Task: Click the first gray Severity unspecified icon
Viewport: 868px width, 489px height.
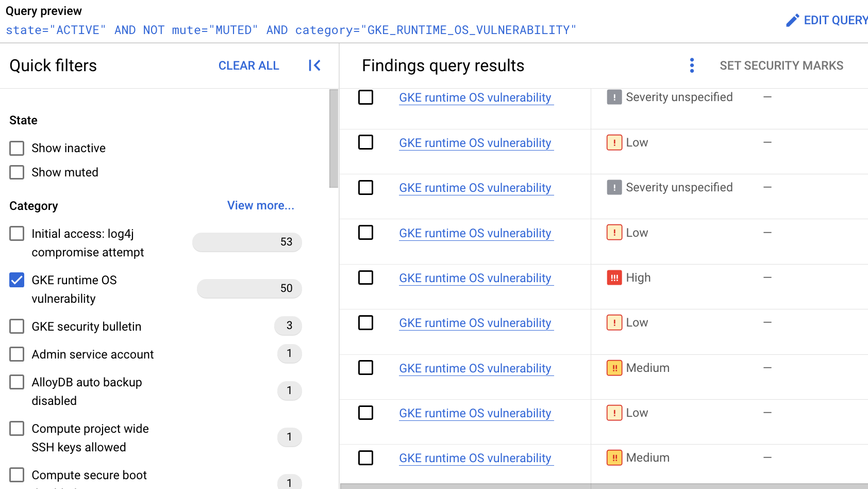Action: pyautogui.click(x=614, y=97)
